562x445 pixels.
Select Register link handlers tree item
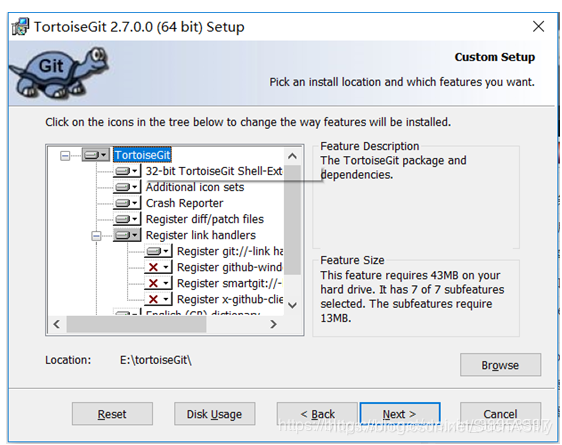pyautogui.click(x=201, y=235)
